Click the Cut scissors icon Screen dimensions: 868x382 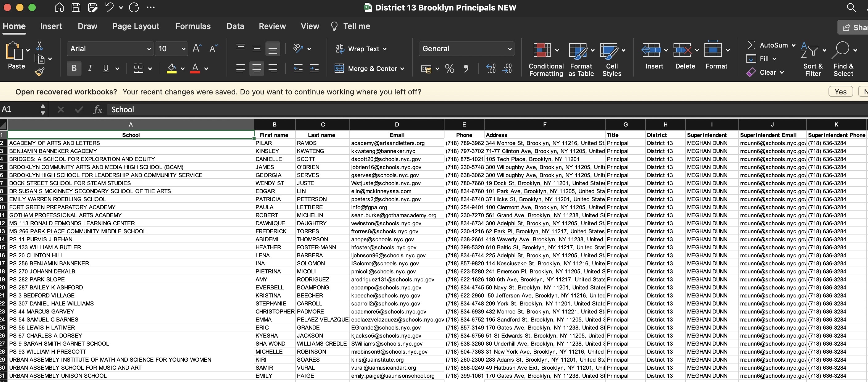pos(40,45)
